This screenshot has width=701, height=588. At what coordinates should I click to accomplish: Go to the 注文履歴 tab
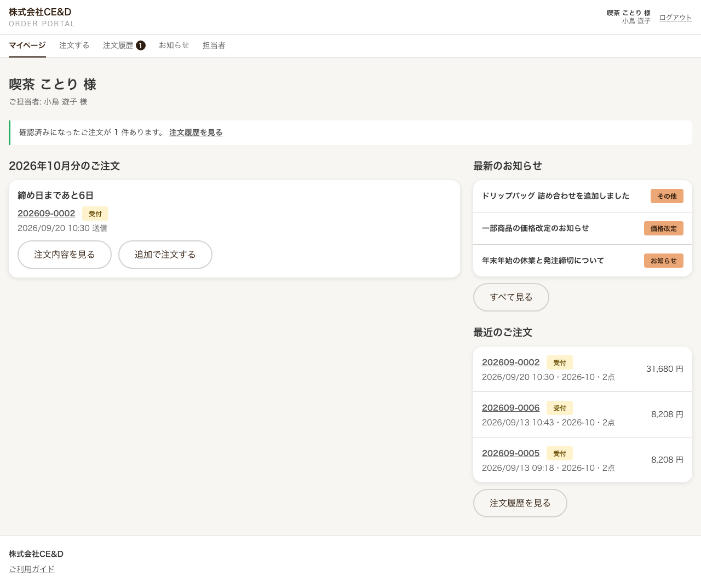pyautogui.click(x=124, y=45)
